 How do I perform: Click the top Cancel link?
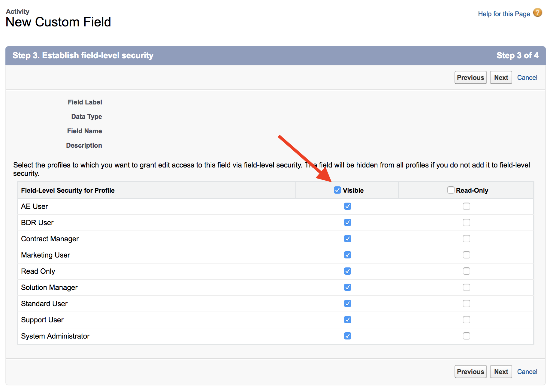[527, 77]
